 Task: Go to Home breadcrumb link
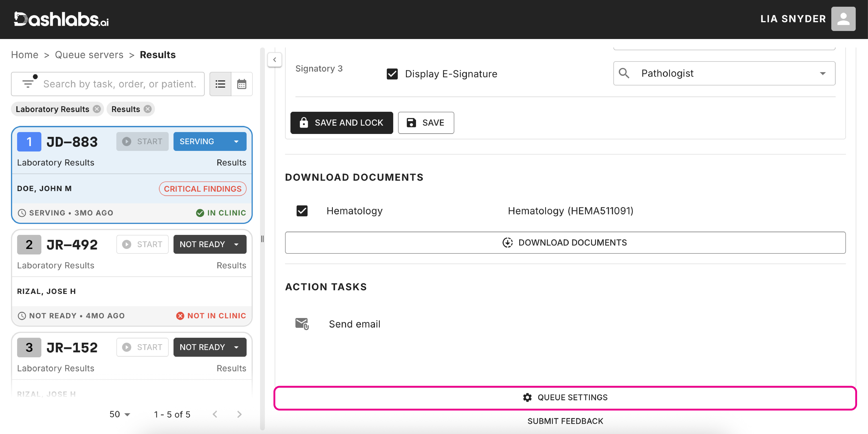click(25, 54)
